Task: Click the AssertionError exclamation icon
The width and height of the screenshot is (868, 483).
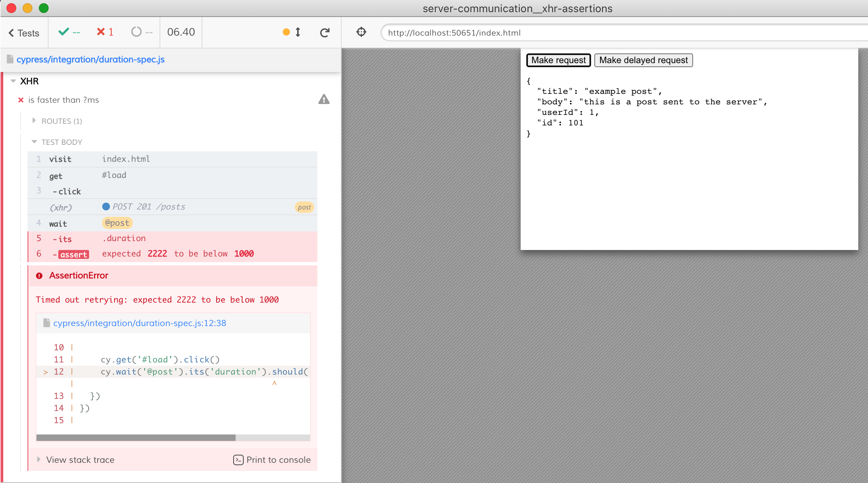Action: [x=39, y=276]
